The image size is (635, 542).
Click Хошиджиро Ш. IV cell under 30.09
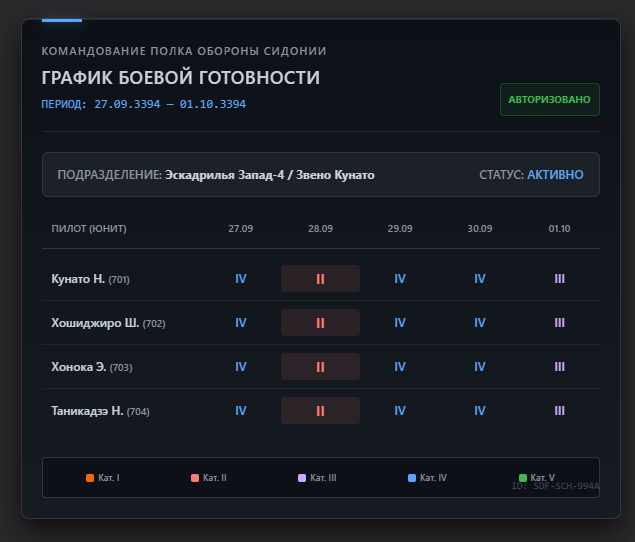(479, 323)
